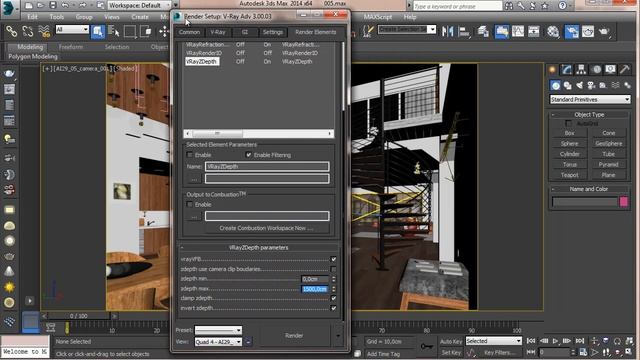Click the Play Animation button
The image size is (640, 360).
point(555,341)
